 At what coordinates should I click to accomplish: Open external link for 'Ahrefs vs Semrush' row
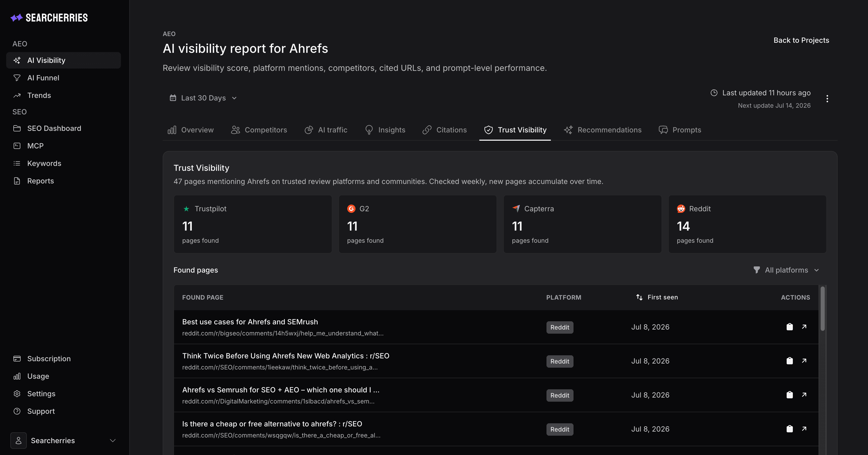click(804, 395)
